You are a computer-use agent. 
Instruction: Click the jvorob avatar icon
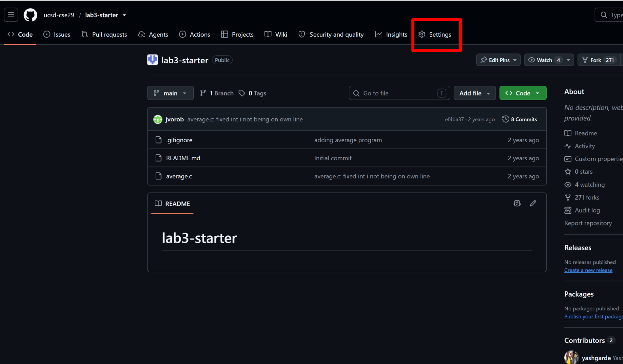point(158,119)
